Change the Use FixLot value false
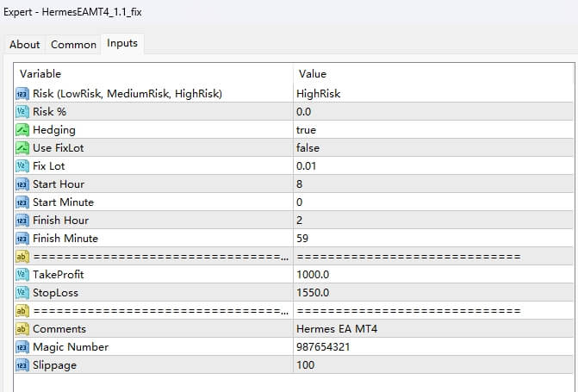The image size is (578, 392). click(433, 148)
